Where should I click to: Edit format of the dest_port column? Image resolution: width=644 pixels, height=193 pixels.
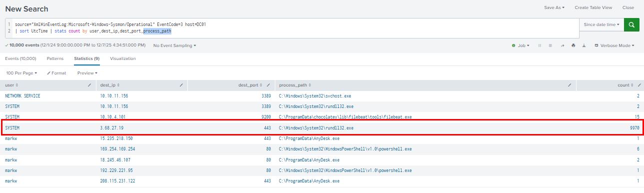[x=269, y=85]
